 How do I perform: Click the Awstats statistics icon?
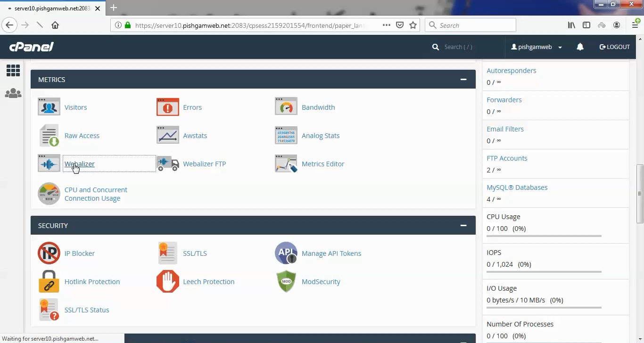coord(167,135)
